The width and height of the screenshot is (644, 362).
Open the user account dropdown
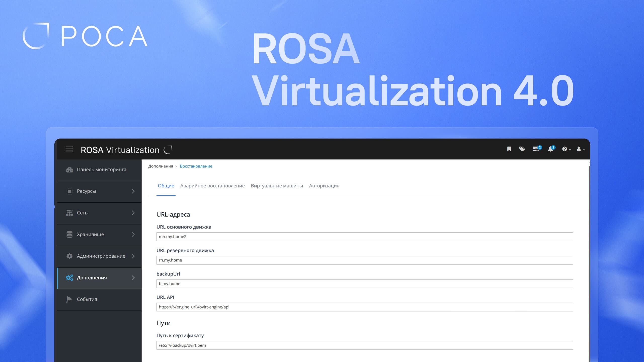tap(580, 149)
